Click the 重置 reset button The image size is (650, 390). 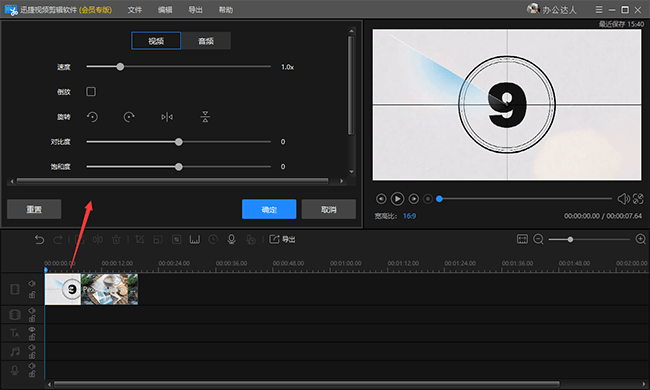click(34, 209)
